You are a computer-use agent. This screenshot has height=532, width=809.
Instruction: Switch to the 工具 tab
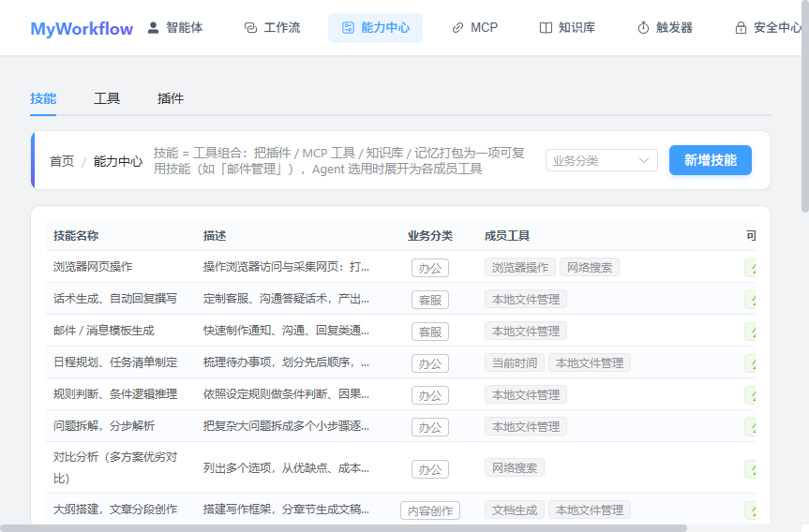[x=107, y=98]
